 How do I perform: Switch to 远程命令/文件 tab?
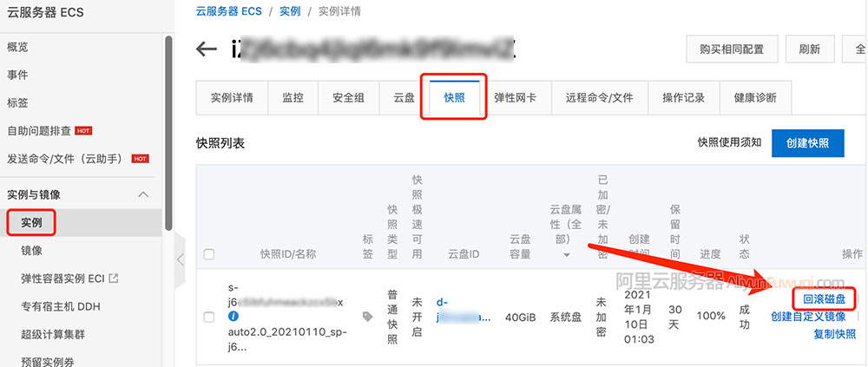599,98
